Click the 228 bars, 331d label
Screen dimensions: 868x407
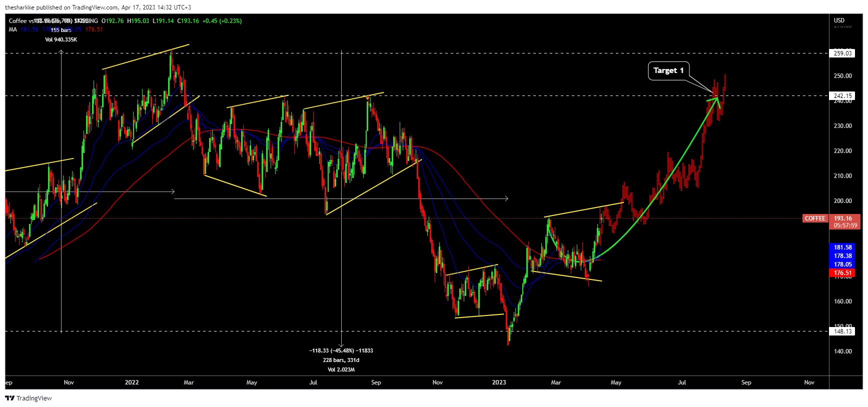[x=341, y=360]
